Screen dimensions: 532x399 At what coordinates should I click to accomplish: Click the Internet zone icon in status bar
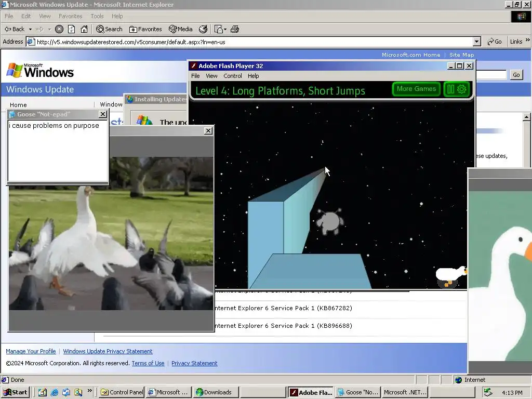point(458,380)
